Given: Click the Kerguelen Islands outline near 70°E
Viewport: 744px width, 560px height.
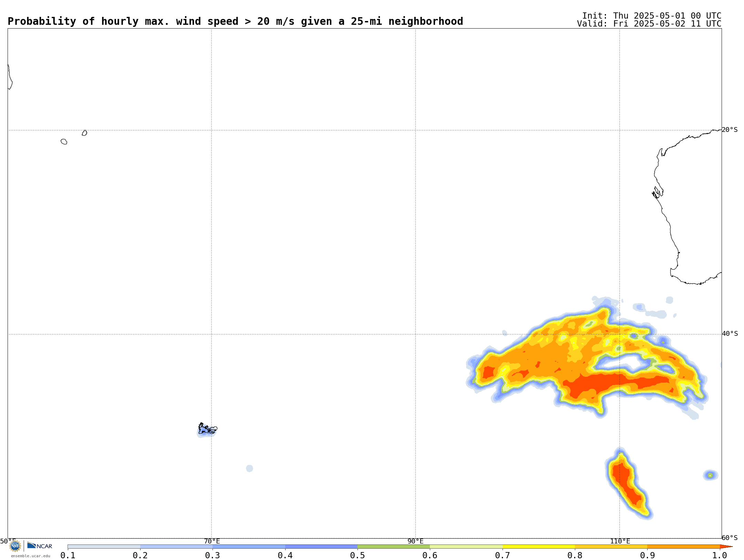Looking at the screenshot, I should (x=207, y=429).
